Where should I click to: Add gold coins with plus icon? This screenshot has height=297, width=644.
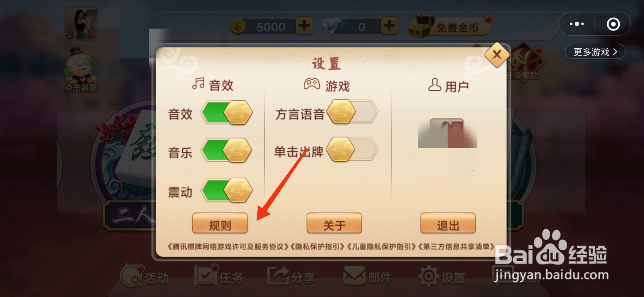coord(304,26)
